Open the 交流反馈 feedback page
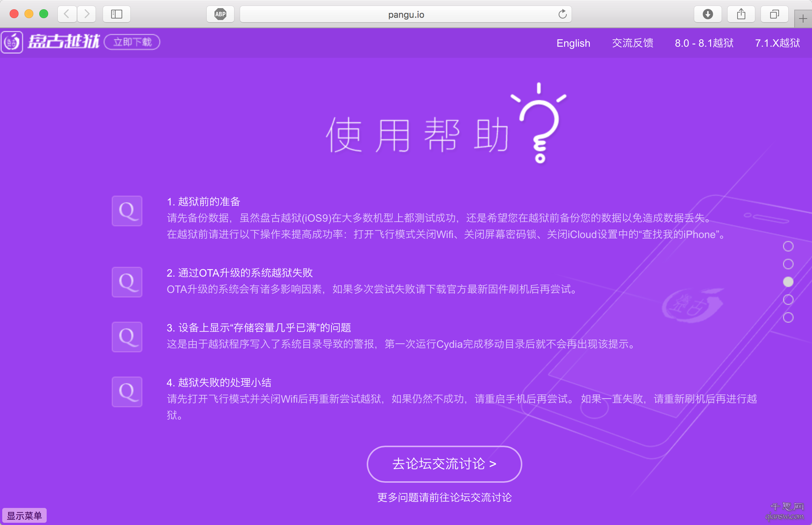This screenshot has width=812, height=525. click(633, 43)
